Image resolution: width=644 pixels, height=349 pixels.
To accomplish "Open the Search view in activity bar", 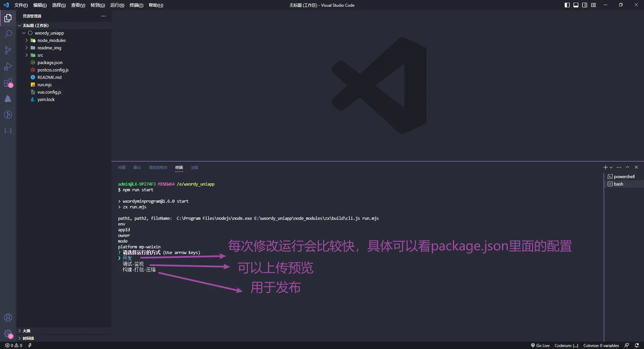I will pos(8,34).
